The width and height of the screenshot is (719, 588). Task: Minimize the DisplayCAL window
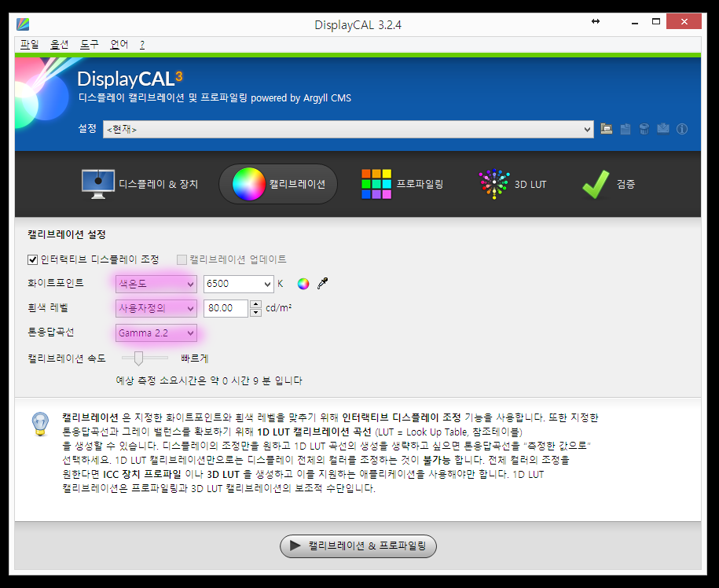pyautogui.click(x=635, y=21)
